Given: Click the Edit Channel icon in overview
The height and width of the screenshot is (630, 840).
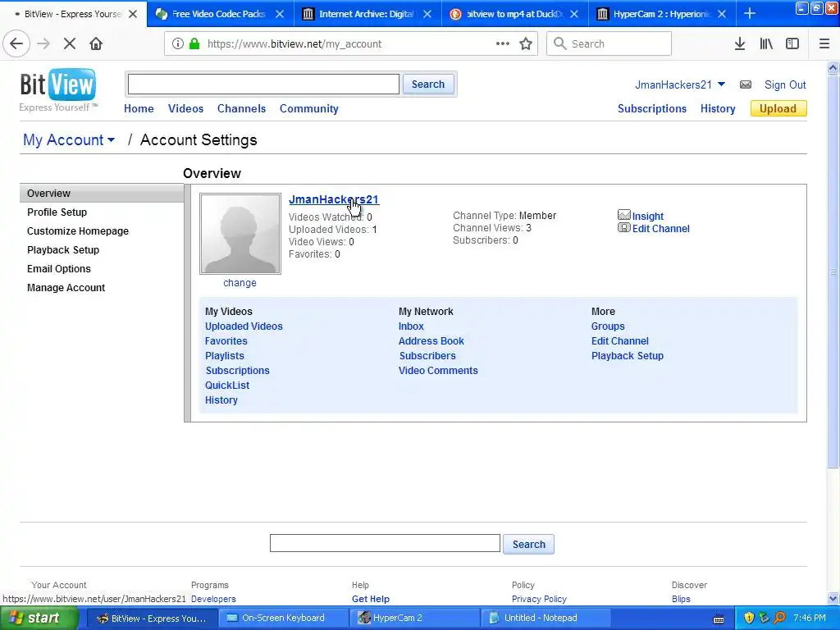Looking at the screenshot, I should click(624, 228).
